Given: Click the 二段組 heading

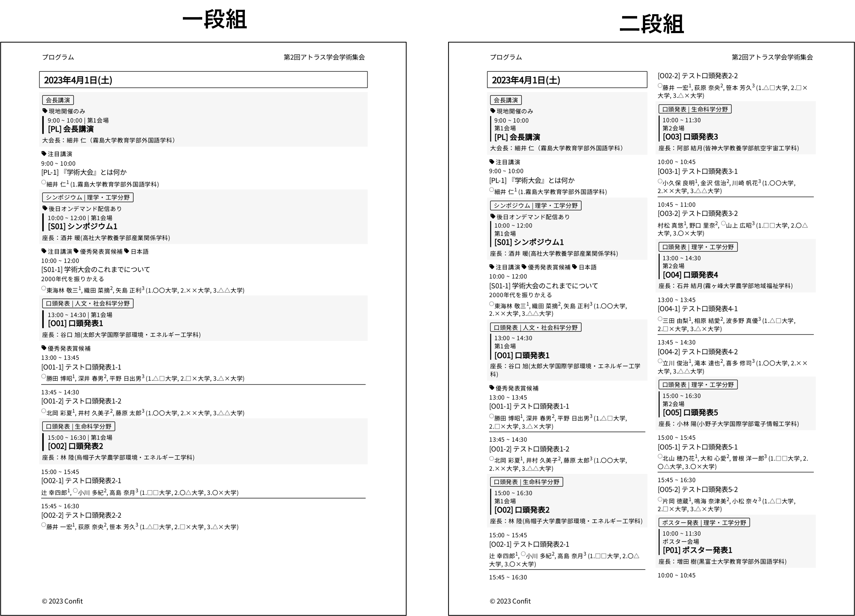Looking at the screenshot, I should 651,24.
